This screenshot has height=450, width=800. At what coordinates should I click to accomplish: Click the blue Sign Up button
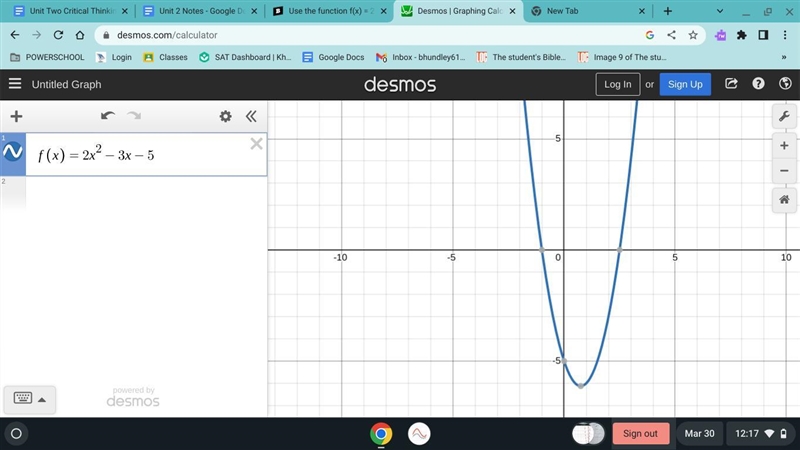click(x=685, y=84)
